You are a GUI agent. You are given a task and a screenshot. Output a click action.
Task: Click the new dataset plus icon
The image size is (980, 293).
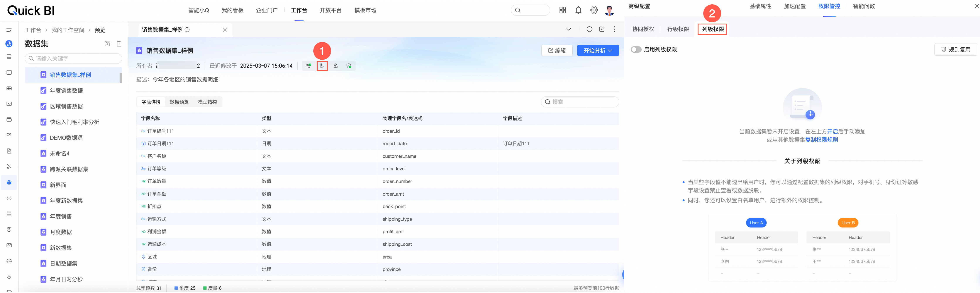click(x=119, y=44)
